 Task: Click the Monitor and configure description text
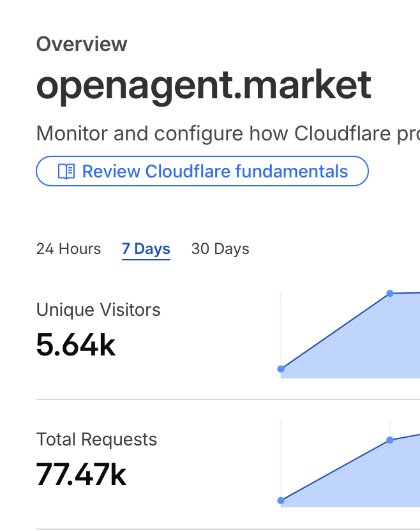(x=228, y=133)
